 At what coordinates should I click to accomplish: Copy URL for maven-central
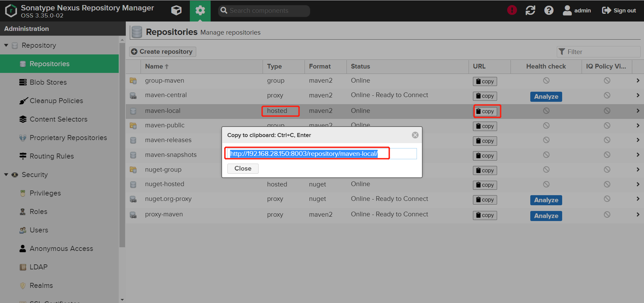point(485,96)
